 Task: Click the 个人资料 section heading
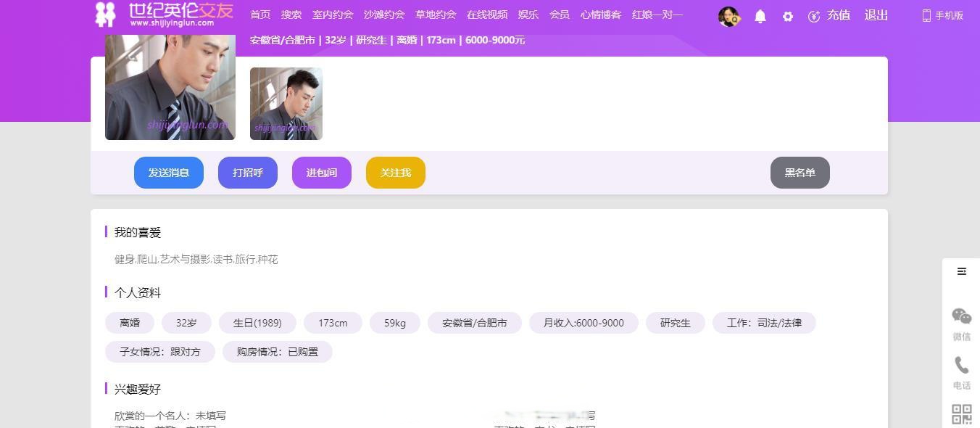(x=138, y=293)
